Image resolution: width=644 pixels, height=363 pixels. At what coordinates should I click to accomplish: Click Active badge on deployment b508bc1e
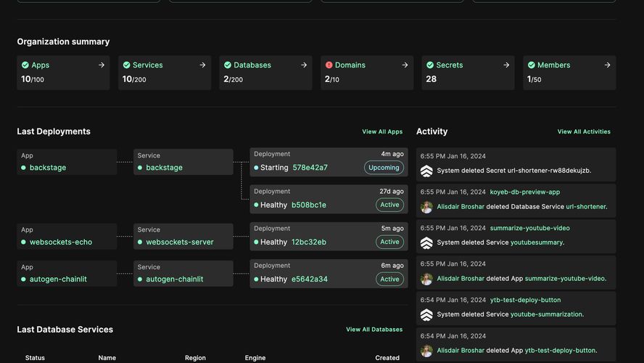(389, 205)
